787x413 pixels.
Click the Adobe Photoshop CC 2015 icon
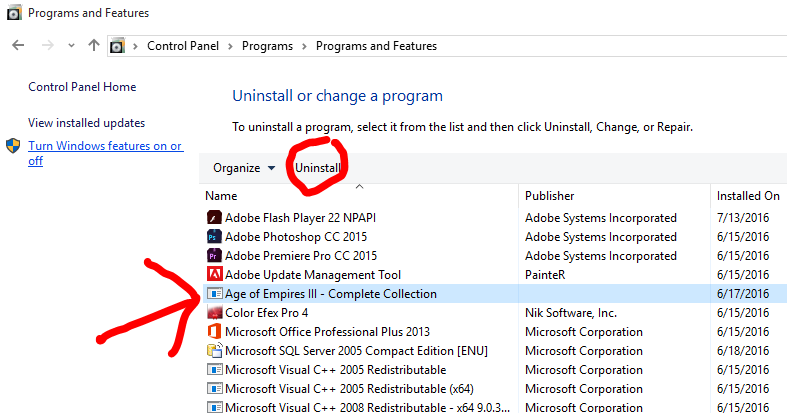(214, 236)
